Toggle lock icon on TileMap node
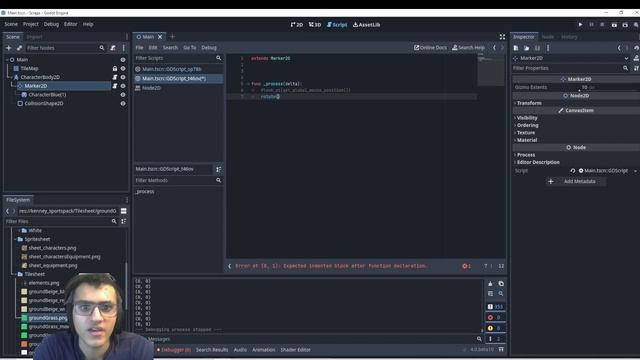 pyautogui.click(x=115, y=69)
